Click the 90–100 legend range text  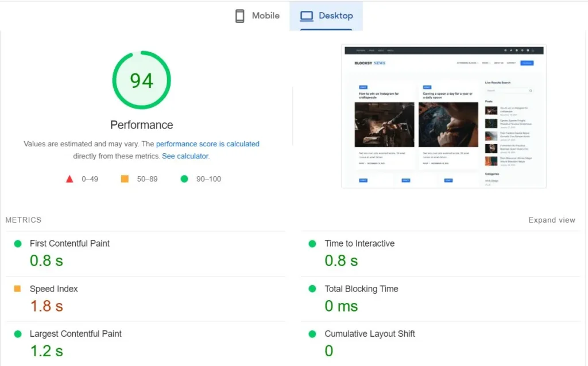[x=209, y=179]
